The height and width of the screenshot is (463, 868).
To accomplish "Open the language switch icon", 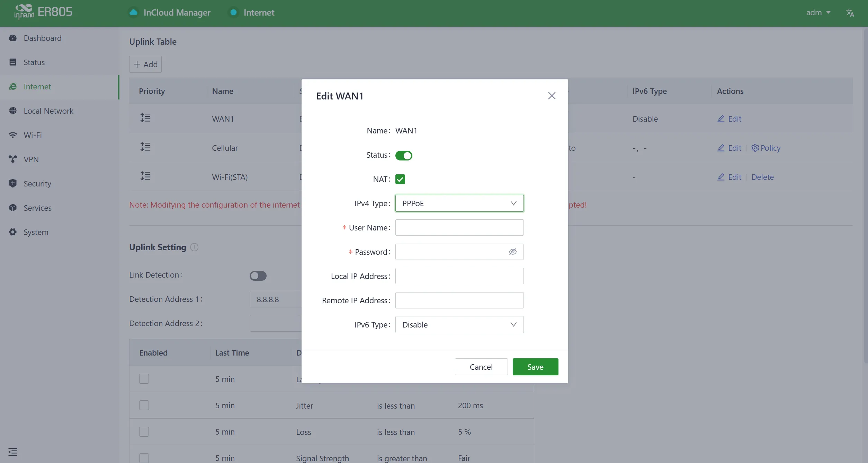I will (850, 13).
